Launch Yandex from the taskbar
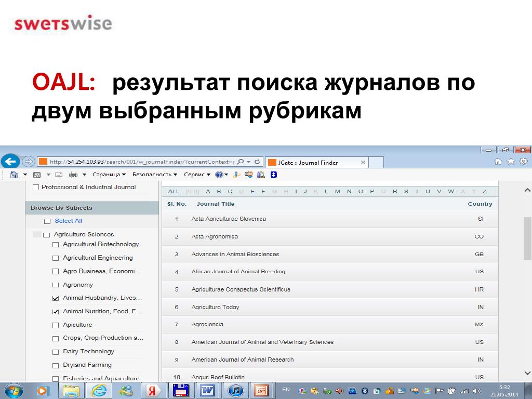 153,391
